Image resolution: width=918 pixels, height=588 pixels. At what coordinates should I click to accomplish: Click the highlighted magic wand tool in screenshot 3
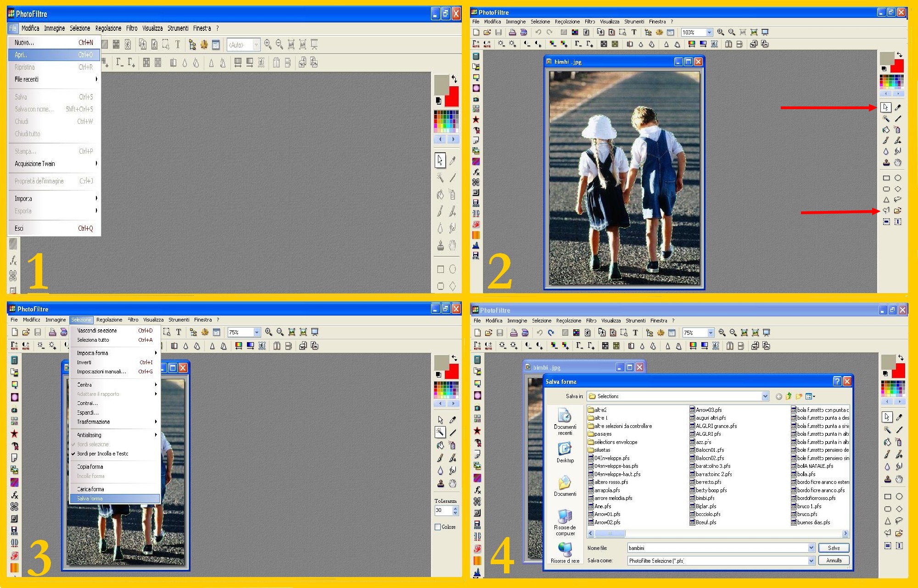440,432
